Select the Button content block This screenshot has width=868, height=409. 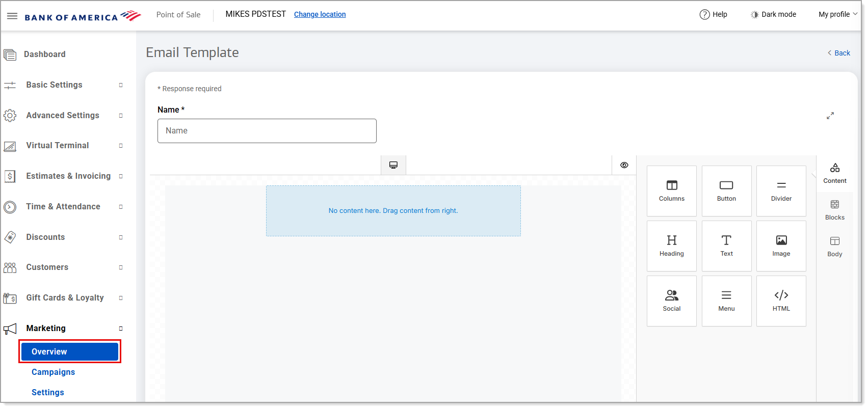tap(726, 191)
